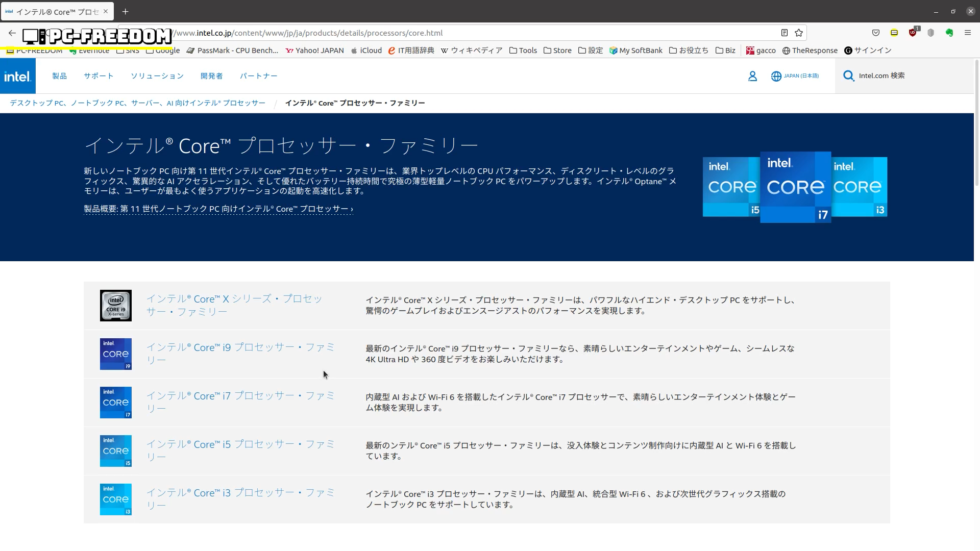Open a new browser tab

pyautogui.click(x=125, y=11)
